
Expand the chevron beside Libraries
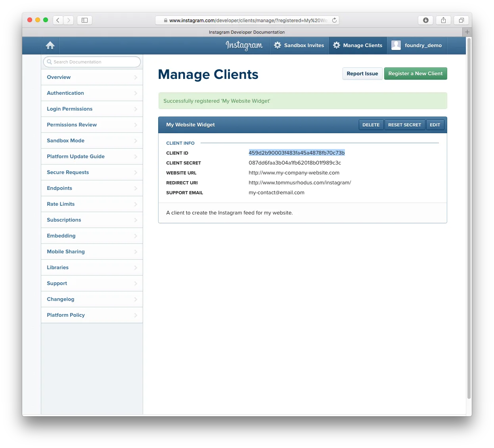136,268
